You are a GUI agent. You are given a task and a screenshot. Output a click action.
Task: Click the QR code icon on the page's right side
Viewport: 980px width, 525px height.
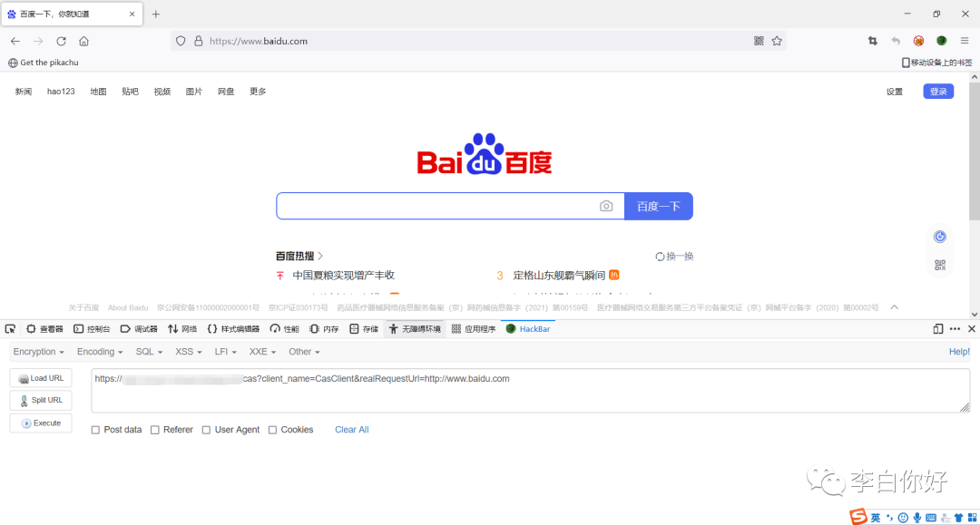point(939,265)
